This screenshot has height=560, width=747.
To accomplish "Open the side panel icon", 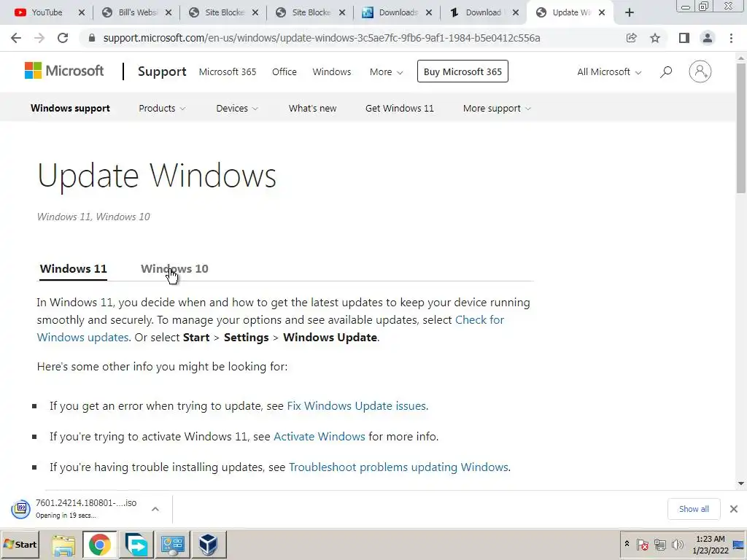I will click(684, 38).
